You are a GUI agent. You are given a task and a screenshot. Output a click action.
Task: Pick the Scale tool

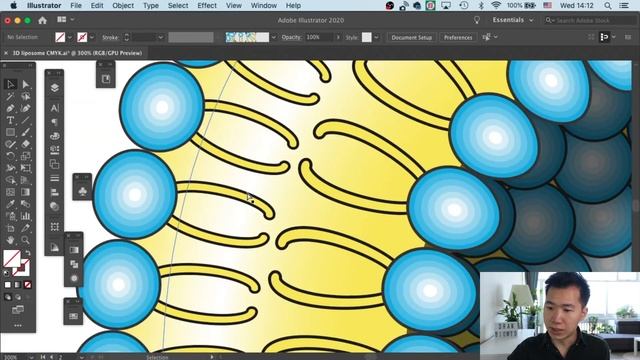pos(26,156)
